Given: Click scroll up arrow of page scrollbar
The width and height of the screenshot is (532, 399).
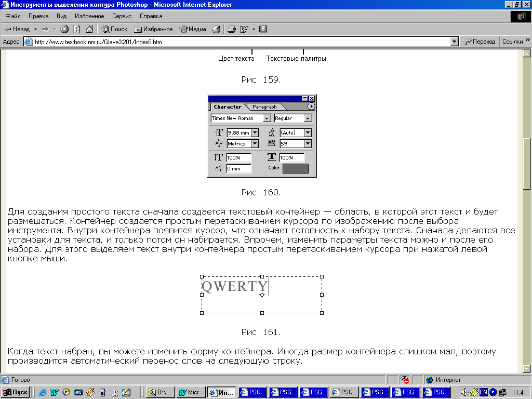Looking at the screenshot, I should click(527, 54).
